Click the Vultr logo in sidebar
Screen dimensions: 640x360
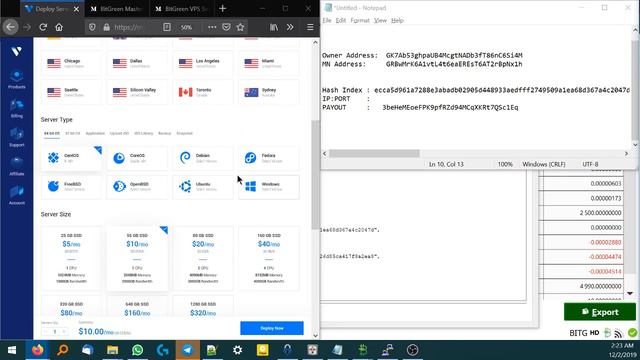[16, 51]
